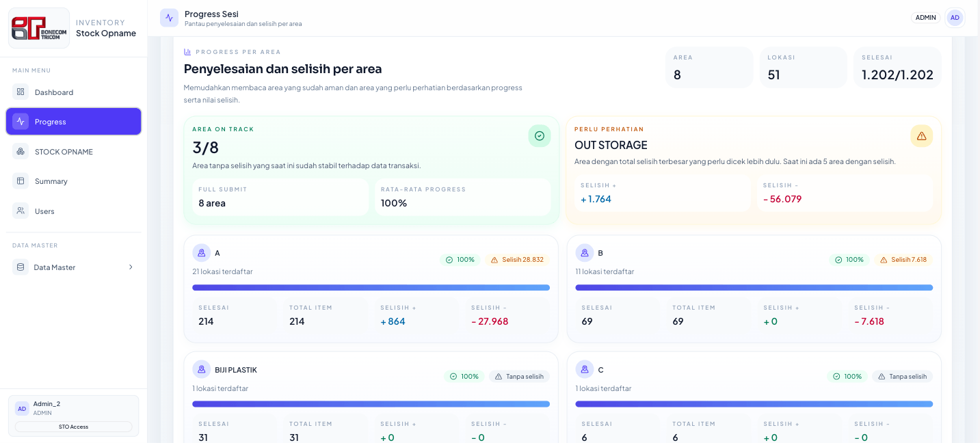This screenshot has height=443, width=980.
Task: Click the warning icon in Selisih 7.618
Action: (884, 260)
